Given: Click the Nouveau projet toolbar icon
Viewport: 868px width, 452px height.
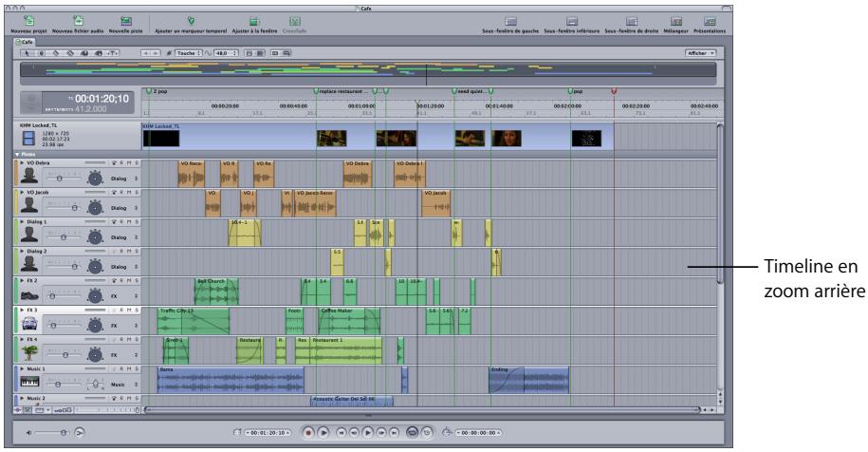Looking at the screenshot, I should click(x=29, y=21).
